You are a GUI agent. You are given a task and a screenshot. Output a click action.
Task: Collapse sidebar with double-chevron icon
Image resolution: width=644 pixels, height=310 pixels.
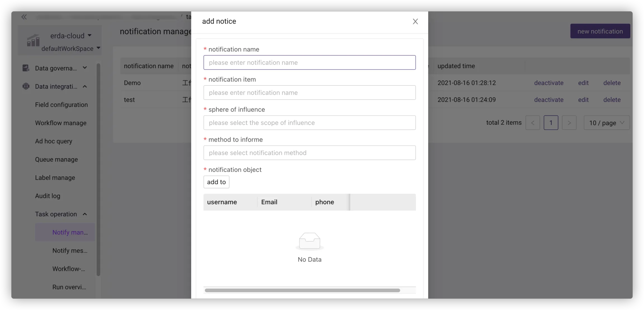[x=24, y=17]
